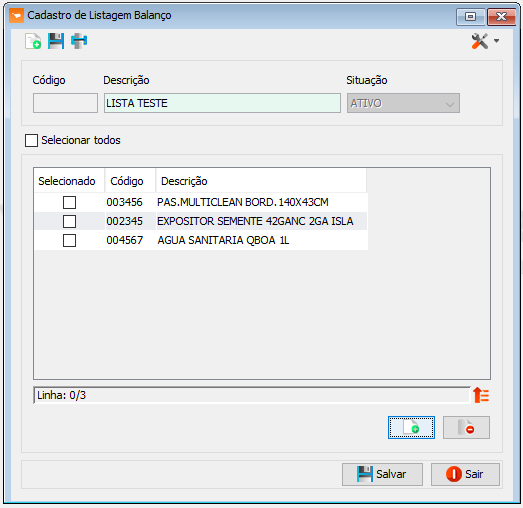Click the empty Código input field
The height and width of the screenshot is (508, 523).
65,103
